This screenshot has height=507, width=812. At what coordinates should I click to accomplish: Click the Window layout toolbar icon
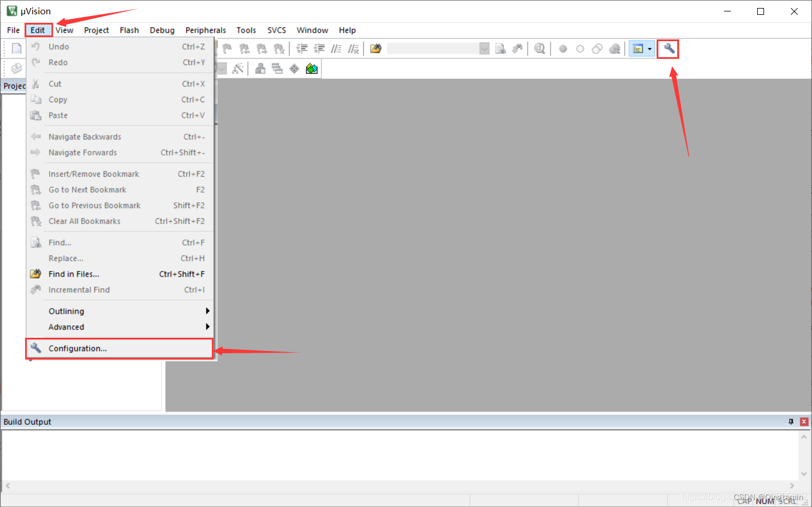638,49
